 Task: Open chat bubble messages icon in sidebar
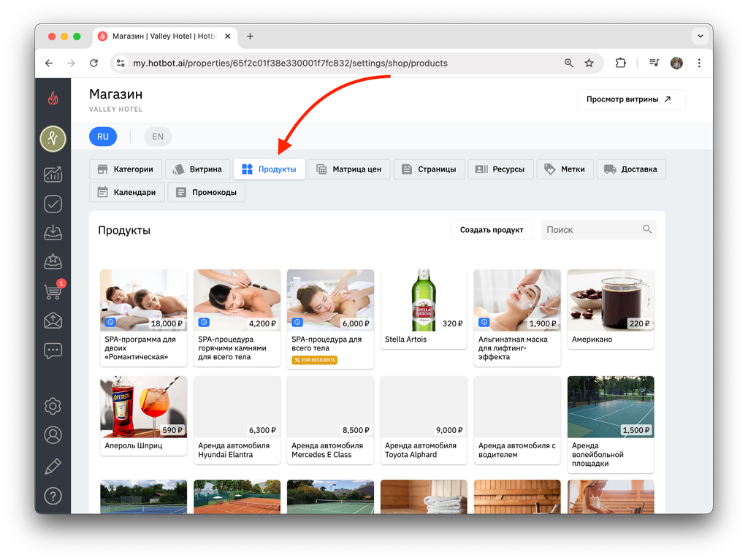[53, 350]
